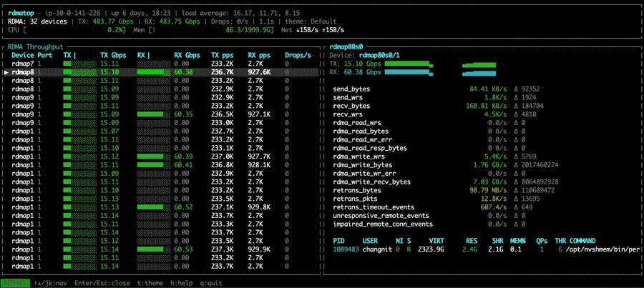The height and width of the screenshot is (288, 644).
Task: Click the TX pps value 233.0K
Action: [x=223, y=123]
